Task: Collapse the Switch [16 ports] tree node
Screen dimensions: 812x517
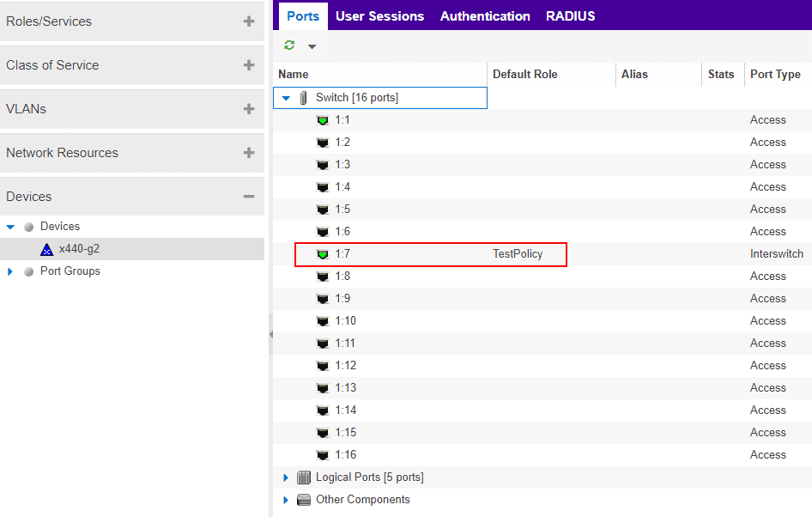Action: tap(286, 98)
